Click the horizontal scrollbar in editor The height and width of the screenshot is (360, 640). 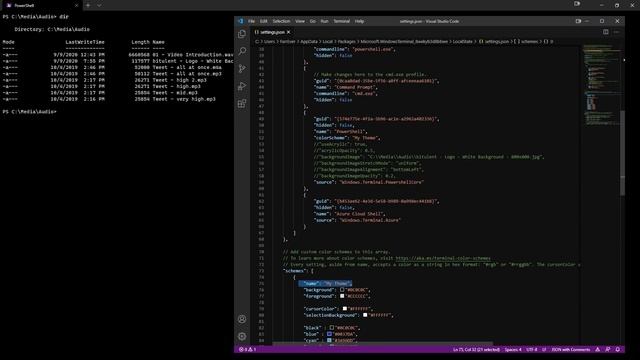[x=382, y=344]
